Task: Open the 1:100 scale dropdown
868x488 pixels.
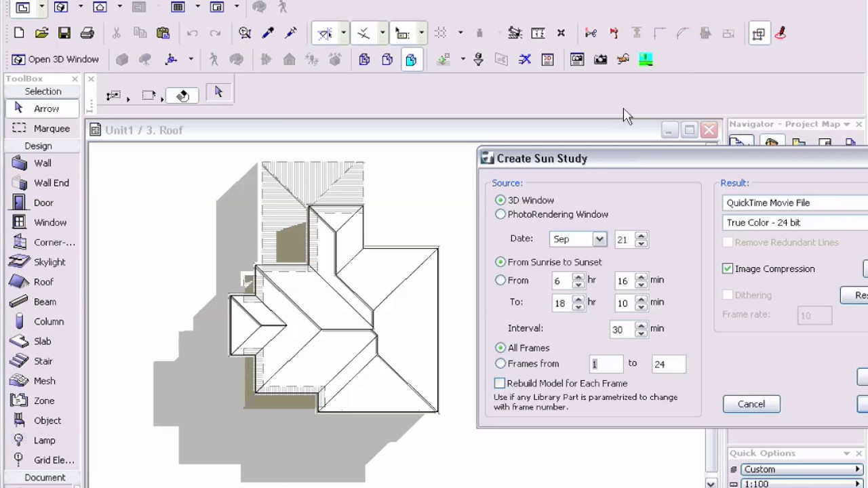Action: click(x=802, y=484)
